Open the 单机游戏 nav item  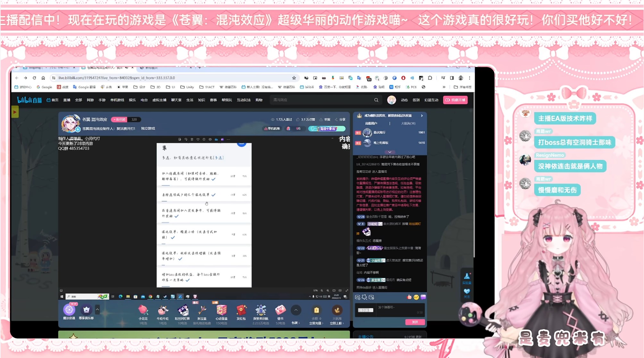pos(117,100)
